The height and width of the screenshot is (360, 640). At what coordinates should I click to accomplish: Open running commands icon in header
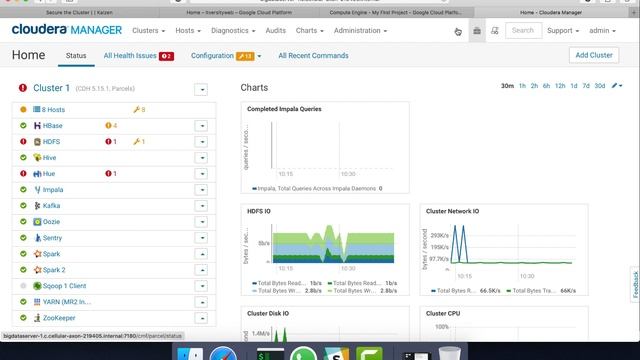[495, 31]
